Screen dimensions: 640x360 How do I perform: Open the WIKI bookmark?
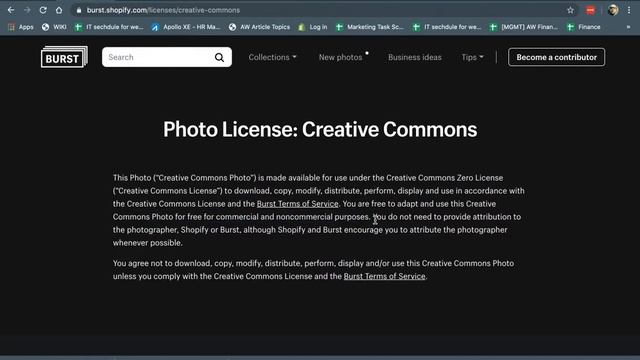[54, 27]
